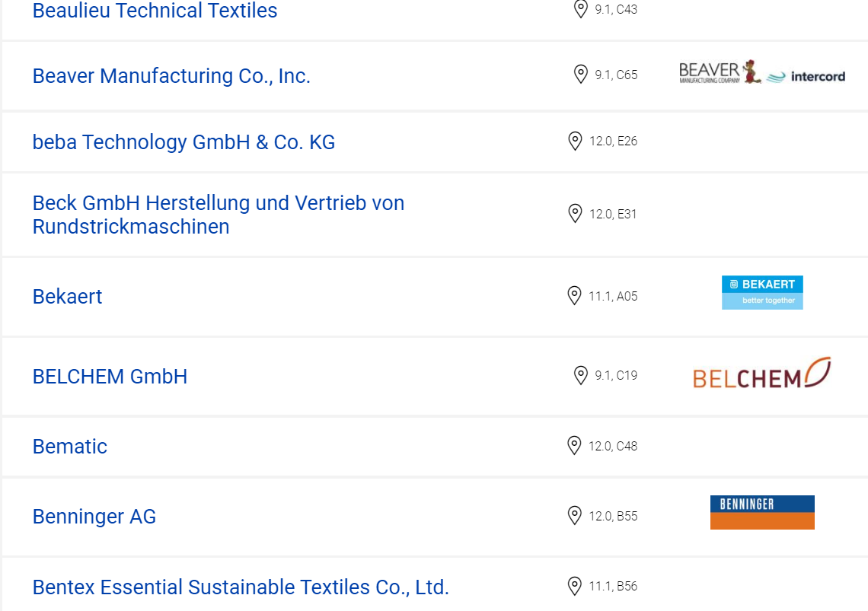Viewport: 868px width, 611px height.
Task: Click the Benninger blue and orange logo
Action: pyautogui.click(x=762, y=513)
